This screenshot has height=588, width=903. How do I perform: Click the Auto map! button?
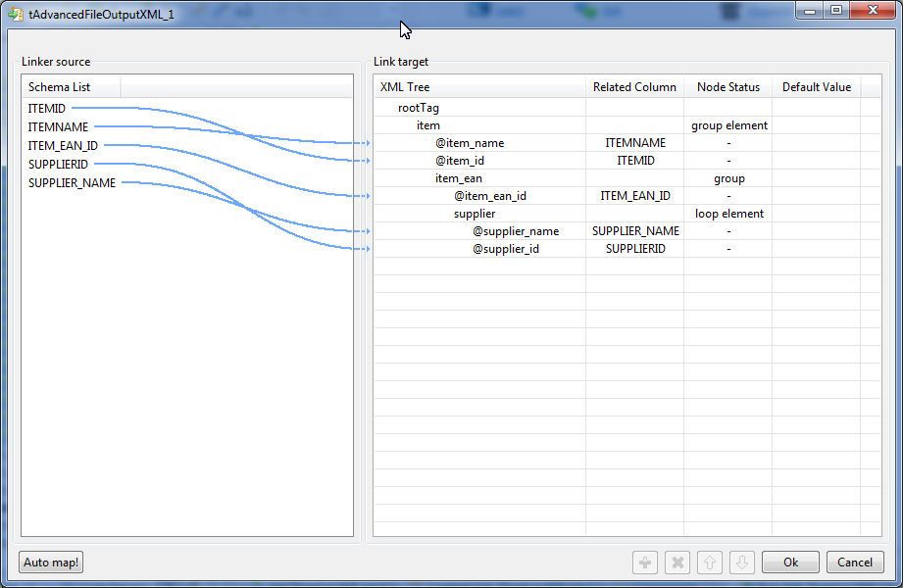point(50,562)
